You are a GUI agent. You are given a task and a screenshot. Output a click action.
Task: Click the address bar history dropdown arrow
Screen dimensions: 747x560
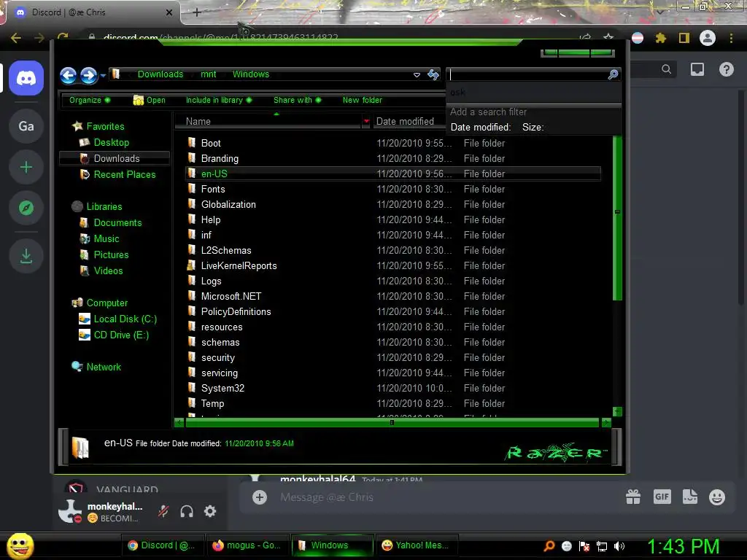(417, 75)
